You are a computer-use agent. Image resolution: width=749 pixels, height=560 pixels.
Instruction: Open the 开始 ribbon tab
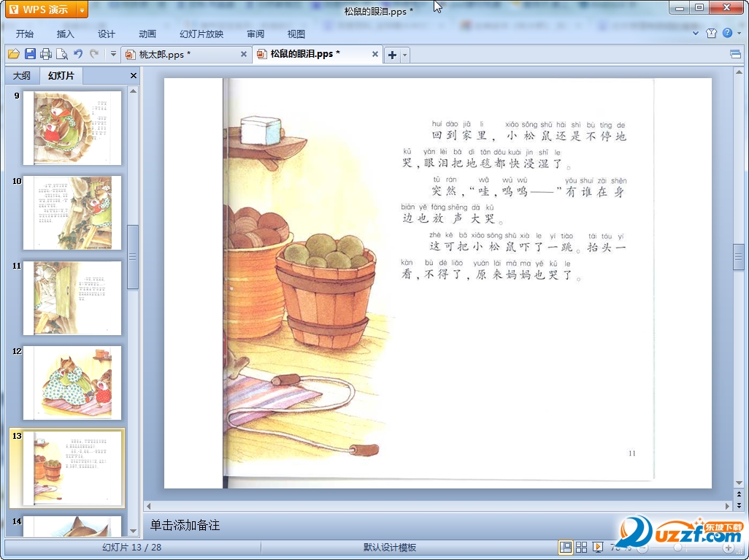pyautogui.click(x=25, y=34)
